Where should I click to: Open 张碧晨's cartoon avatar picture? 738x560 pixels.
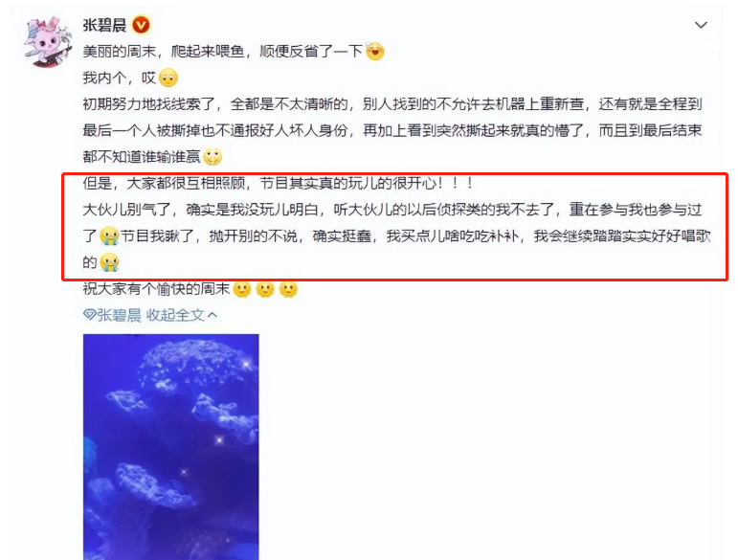click(48, 41)
